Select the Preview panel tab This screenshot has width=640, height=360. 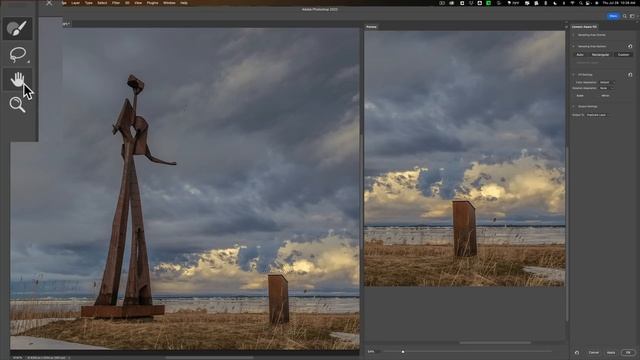tap(371, 27)
